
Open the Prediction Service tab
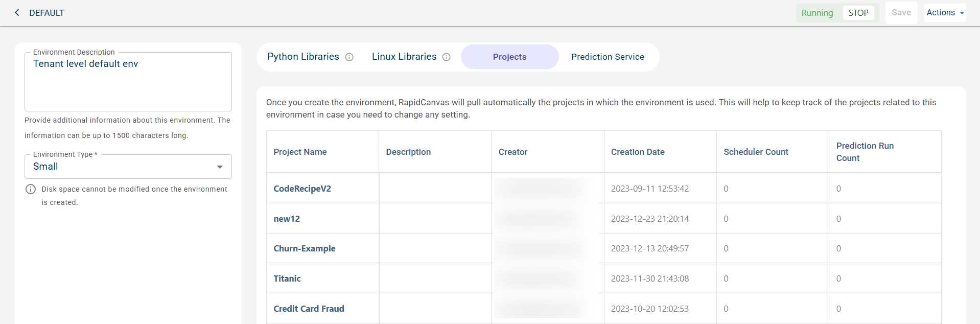click(608, 57)
